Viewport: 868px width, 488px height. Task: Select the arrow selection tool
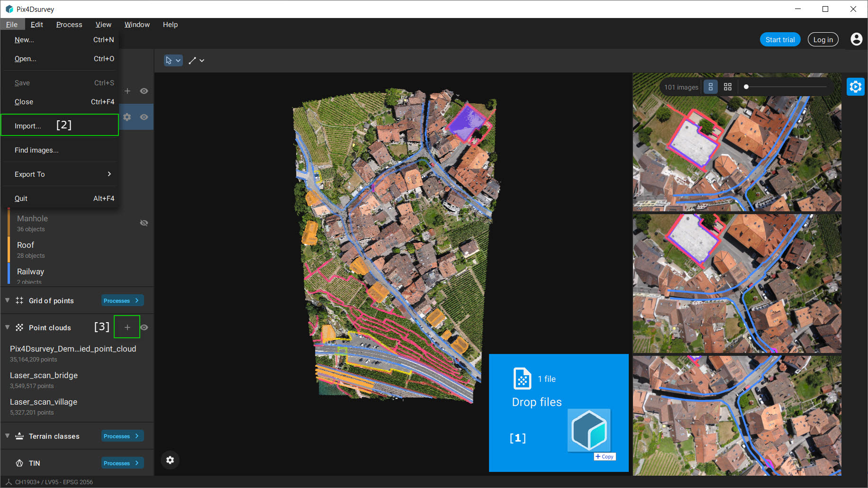170,60
